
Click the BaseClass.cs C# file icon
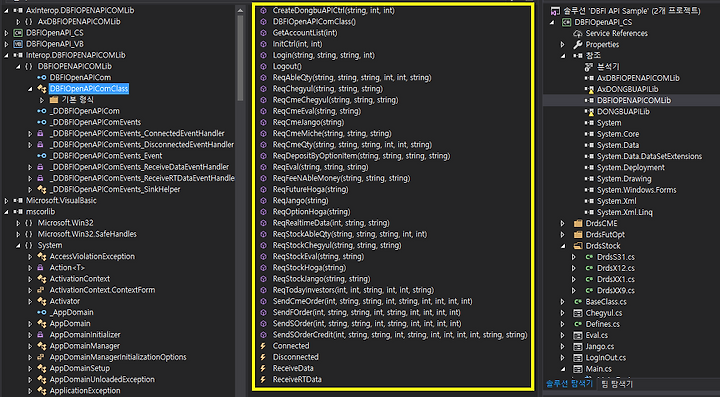(x=578, y=302)
